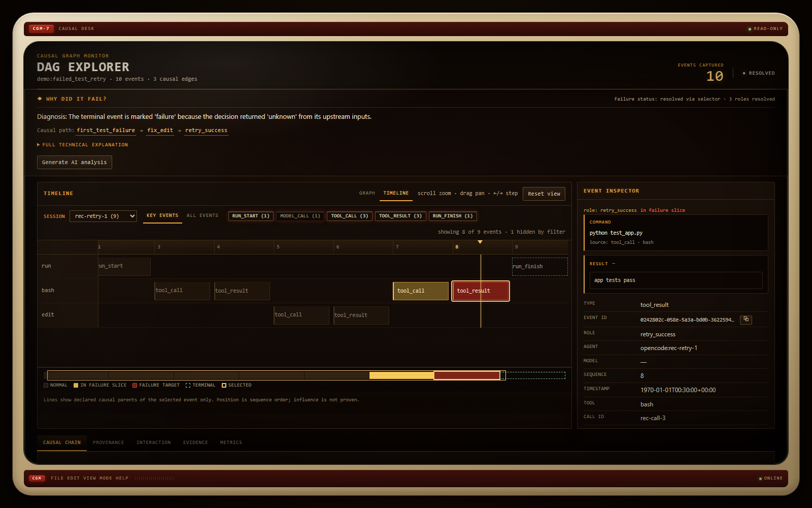The width and height of the screenshot is (812, 508).
Task: Open the Provenance tab
Action: (x=109, y=442)
